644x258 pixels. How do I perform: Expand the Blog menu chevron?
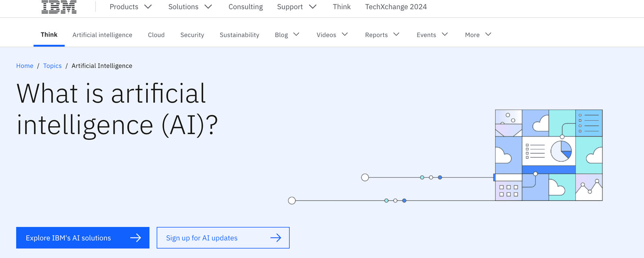[x=296, y=35]
